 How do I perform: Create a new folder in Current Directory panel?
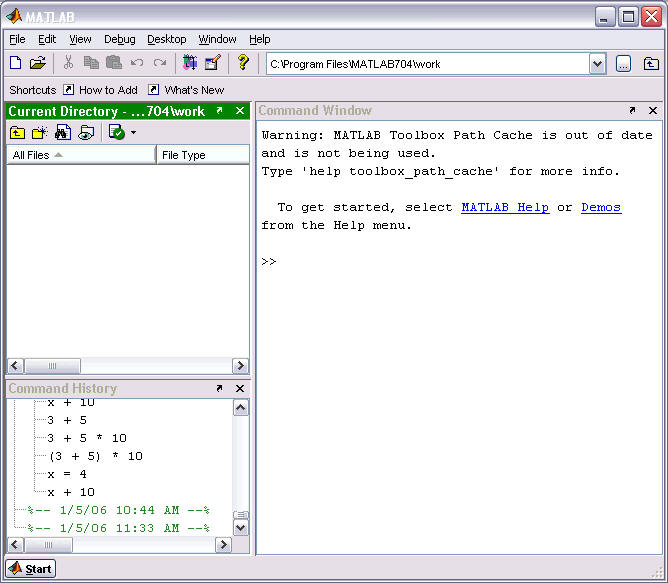point(39,132)
